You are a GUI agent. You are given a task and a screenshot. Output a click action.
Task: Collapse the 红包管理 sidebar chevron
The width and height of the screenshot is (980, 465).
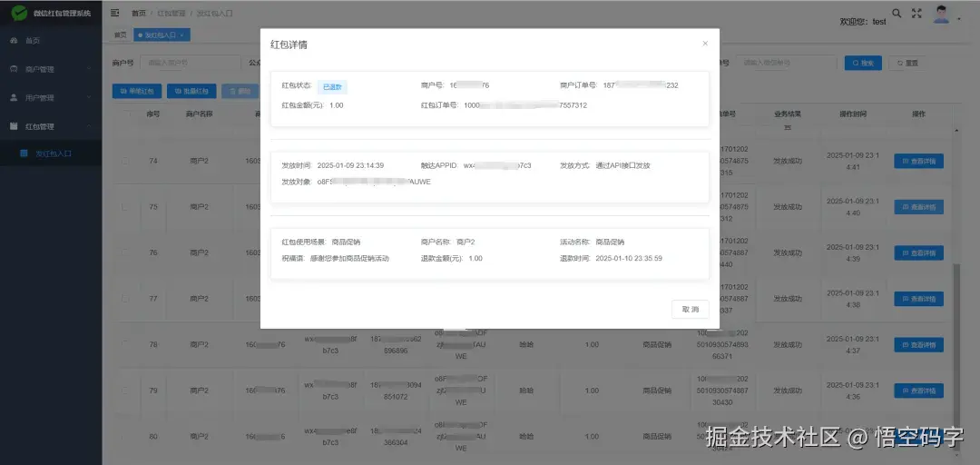[x=89, y=126]
